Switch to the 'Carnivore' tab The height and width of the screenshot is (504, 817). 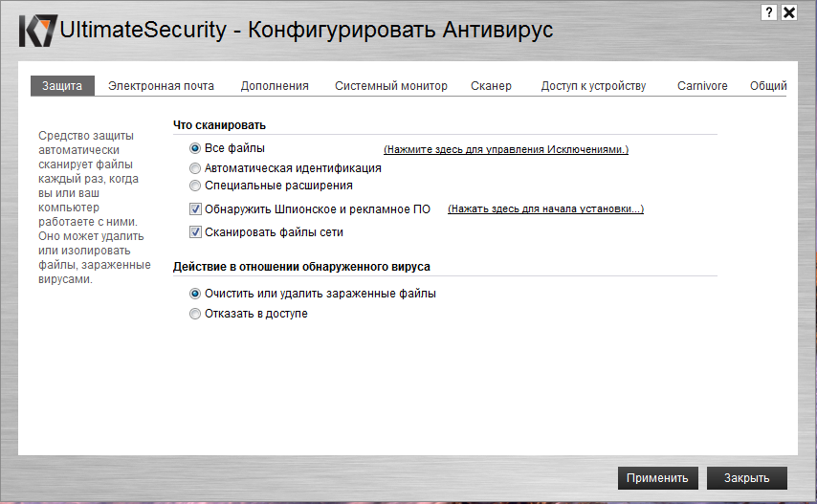point(702,86)
